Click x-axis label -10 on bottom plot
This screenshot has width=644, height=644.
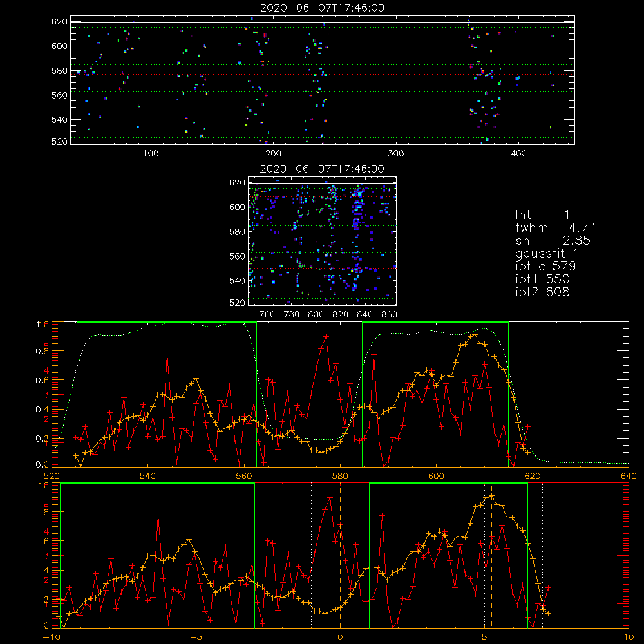point(51,637)
